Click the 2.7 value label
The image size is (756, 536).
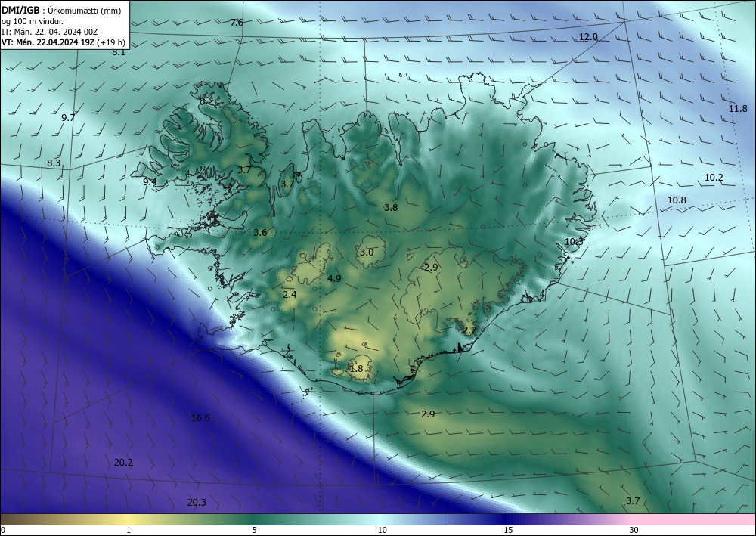[x=469, y=330]
